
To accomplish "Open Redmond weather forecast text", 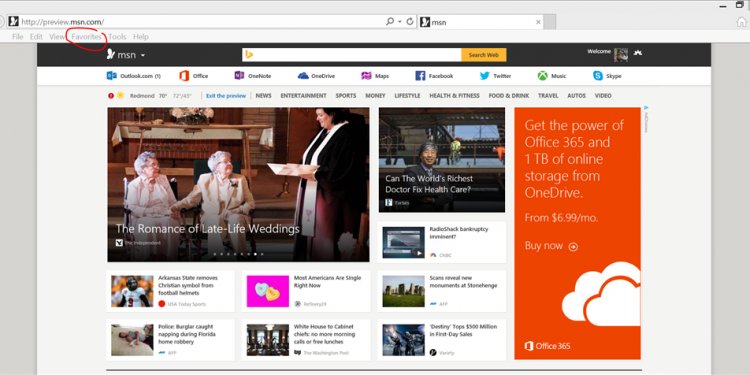I will pyautogui.click(x=161, y=96).
